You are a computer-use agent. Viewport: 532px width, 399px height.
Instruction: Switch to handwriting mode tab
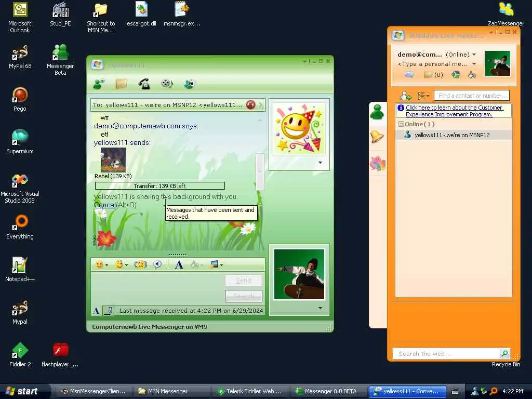pos(109,311)
